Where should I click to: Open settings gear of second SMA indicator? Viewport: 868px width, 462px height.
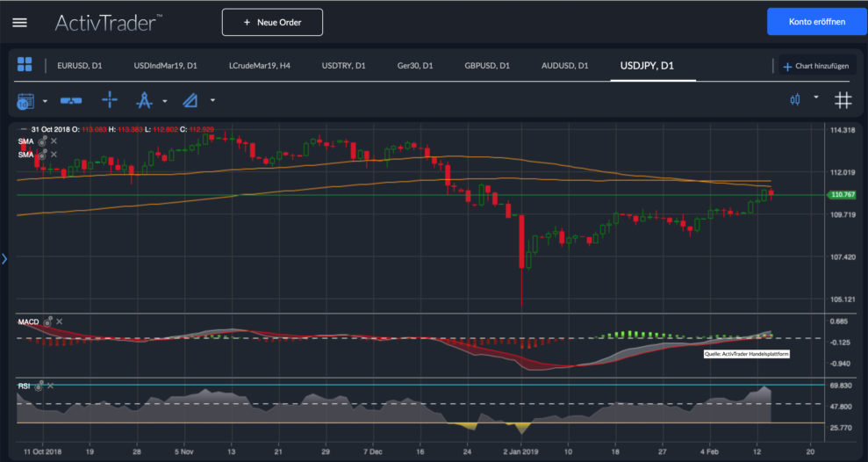click(x=42, y=155)
